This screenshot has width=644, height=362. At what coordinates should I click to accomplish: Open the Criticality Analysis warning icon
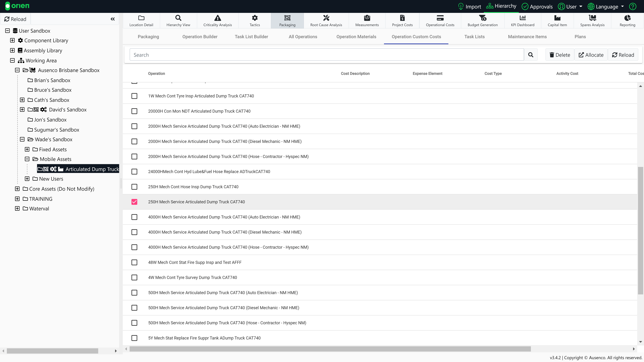point(217,18)
